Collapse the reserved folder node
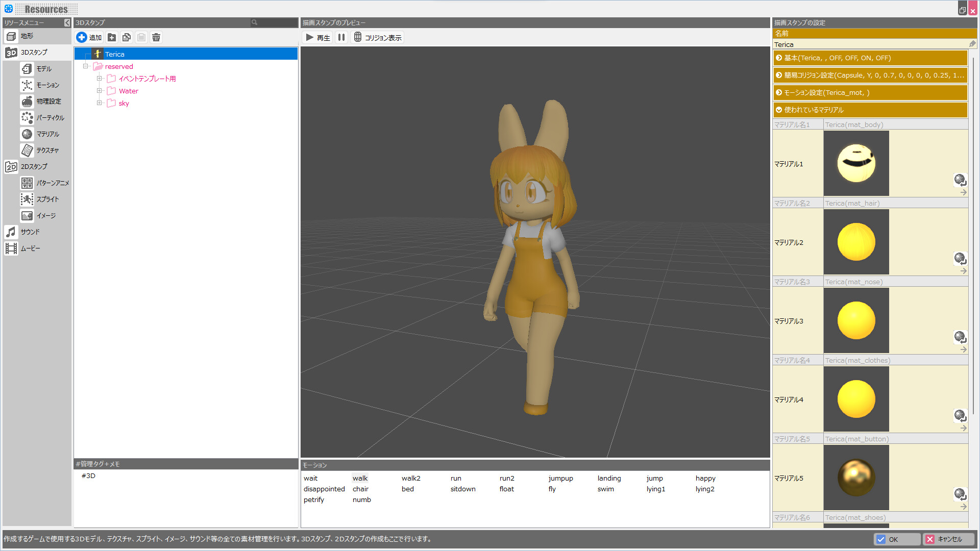The width and height of the screenshot is (980, 551). [x=86, y=66]
